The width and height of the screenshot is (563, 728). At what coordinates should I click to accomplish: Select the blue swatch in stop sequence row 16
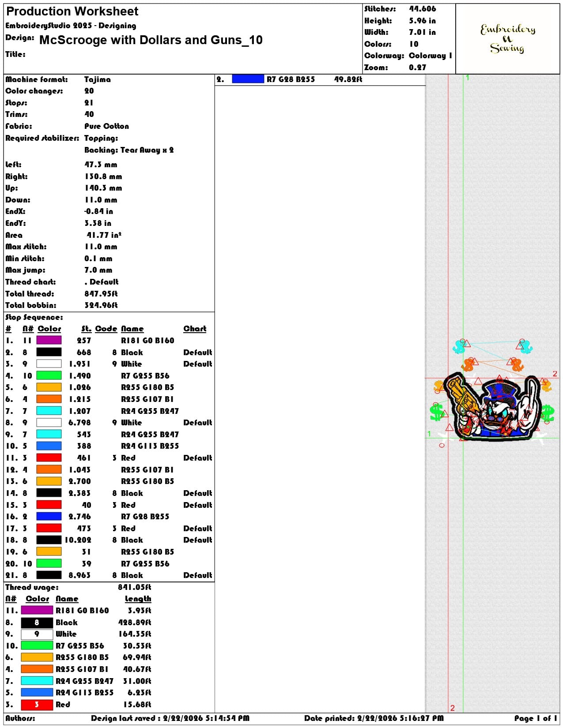click(49, 516)
